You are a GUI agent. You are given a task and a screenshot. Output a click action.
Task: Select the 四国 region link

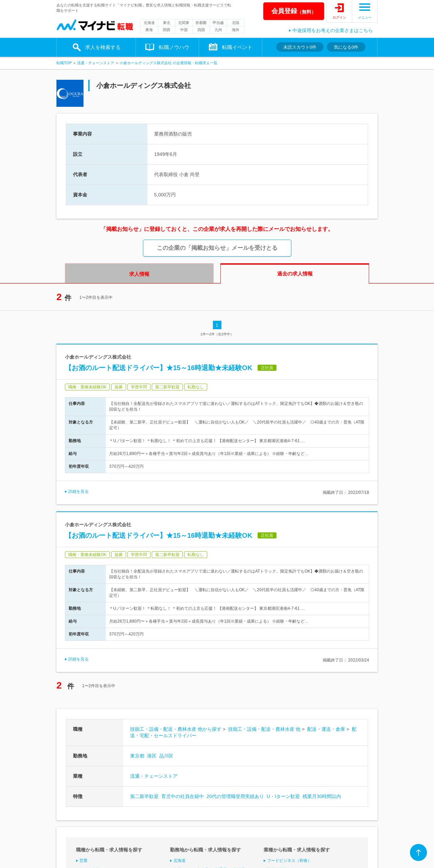point(201,30)
